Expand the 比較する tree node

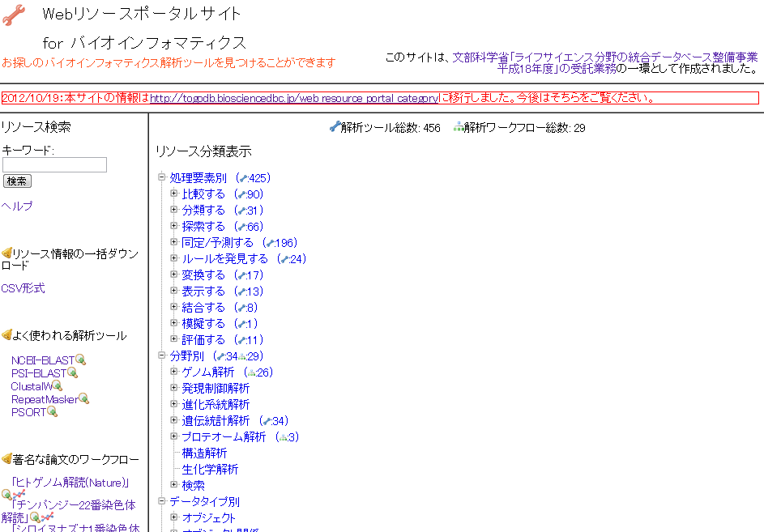[x=173, y=194]
